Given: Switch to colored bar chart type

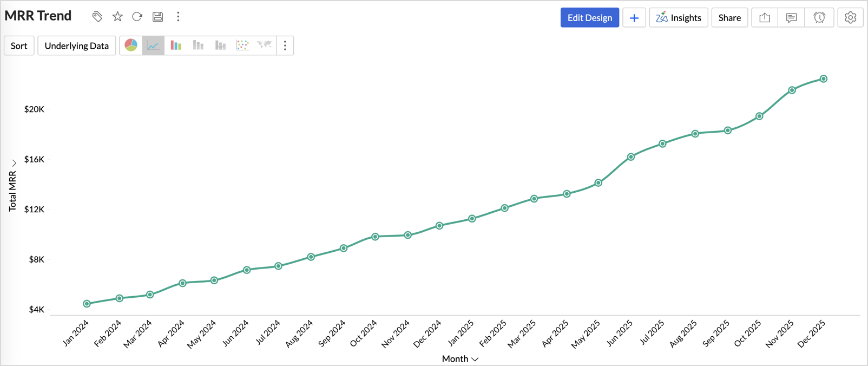Looking at the screenshot, I should click(176, 45).
